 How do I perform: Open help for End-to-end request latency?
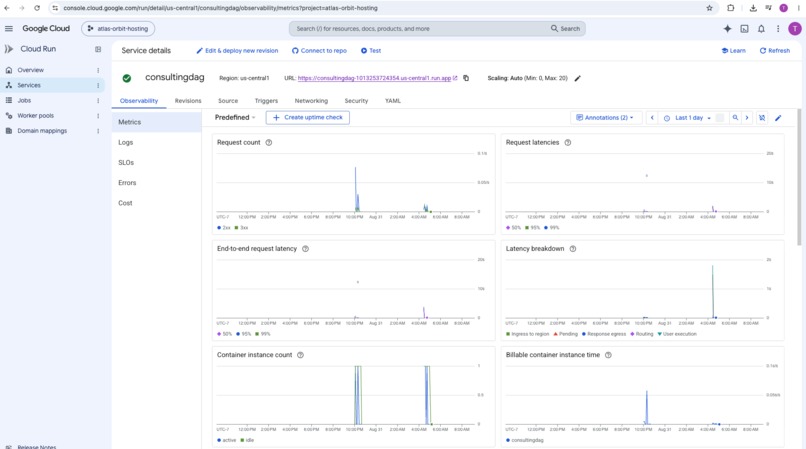pos(305,248)
